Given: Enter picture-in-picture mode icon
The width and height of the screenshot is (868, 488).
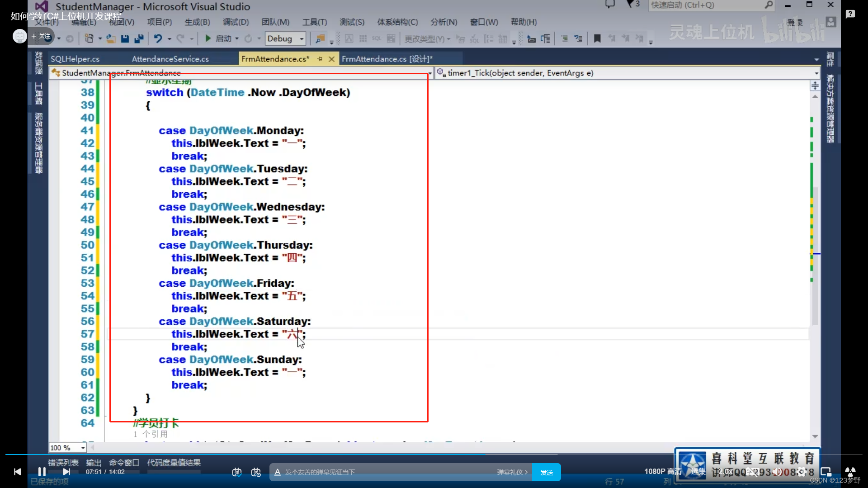Looking at the screenshot, I should coord(826,472).
